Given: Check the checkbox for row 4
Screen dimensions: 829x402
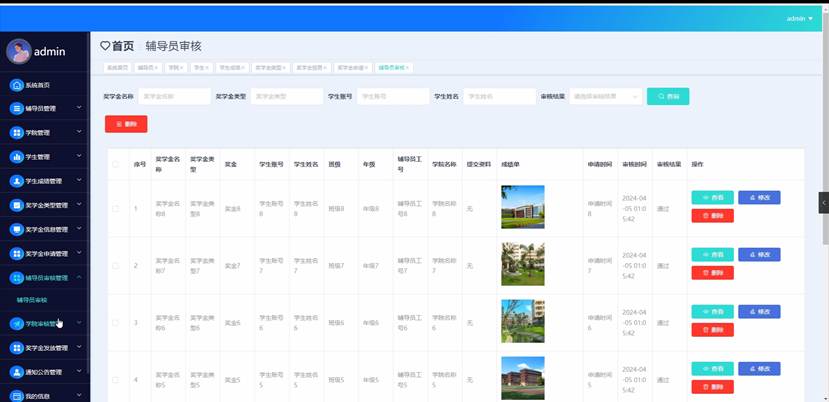Looking at the screenshot, I should [x=116, y=380].
